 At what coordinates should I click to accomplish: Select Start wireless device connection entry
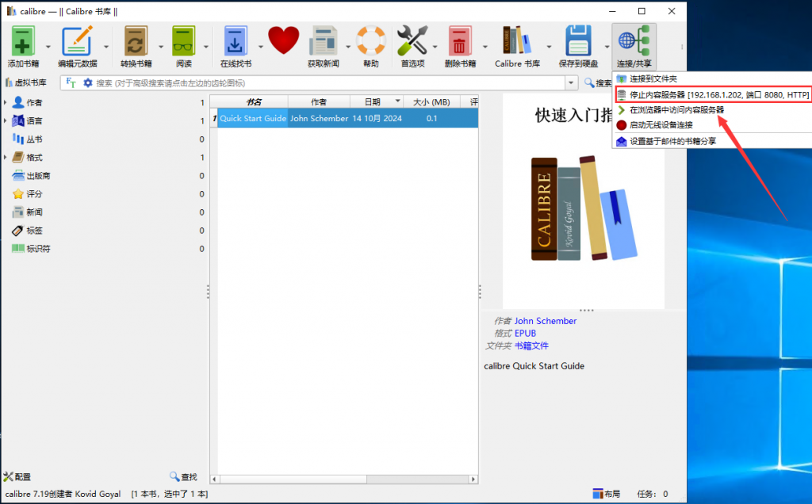pos(661,125)
